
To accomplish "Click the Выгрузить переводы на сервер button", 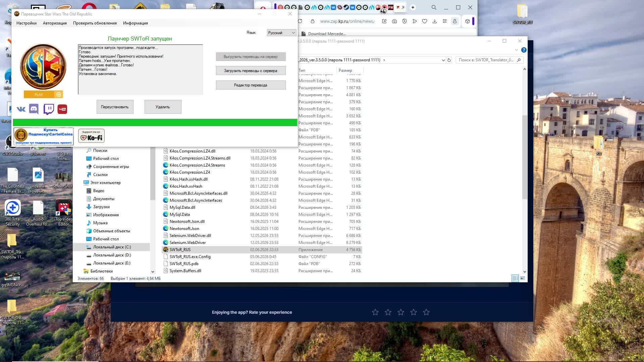I will click(251, 57).
